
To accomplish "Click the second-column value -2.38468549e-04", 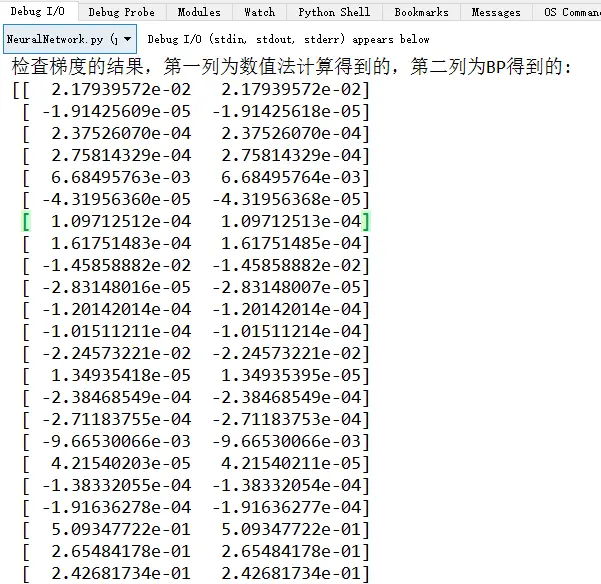I will pos(286,397).
